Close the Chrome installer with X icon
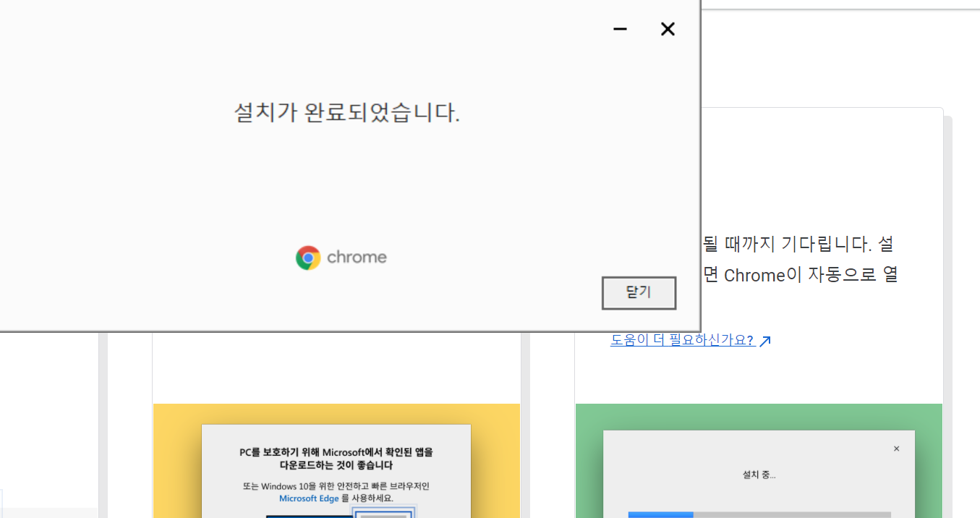The width and height of the screenshot is (980, 518). (x=668, y=29)
